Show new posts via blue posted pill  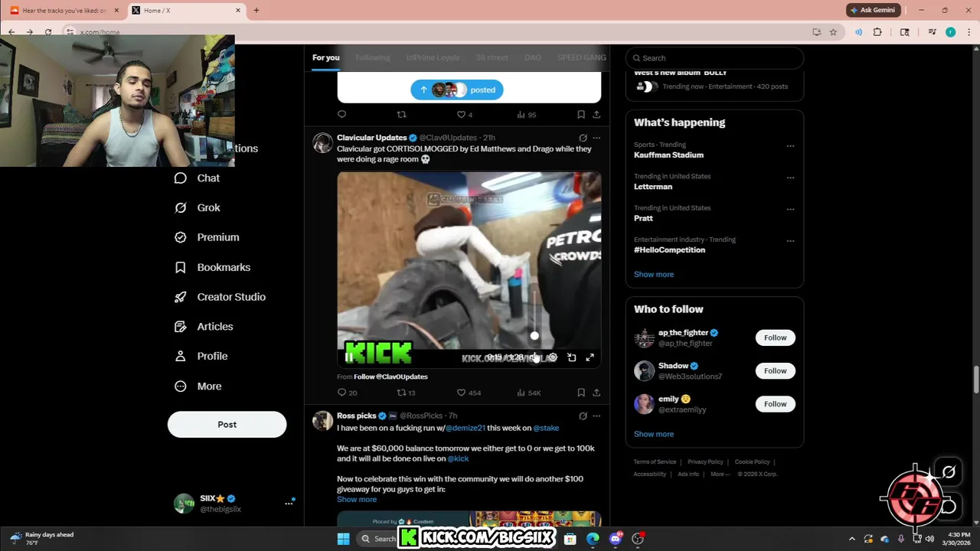tap(457, 90)
